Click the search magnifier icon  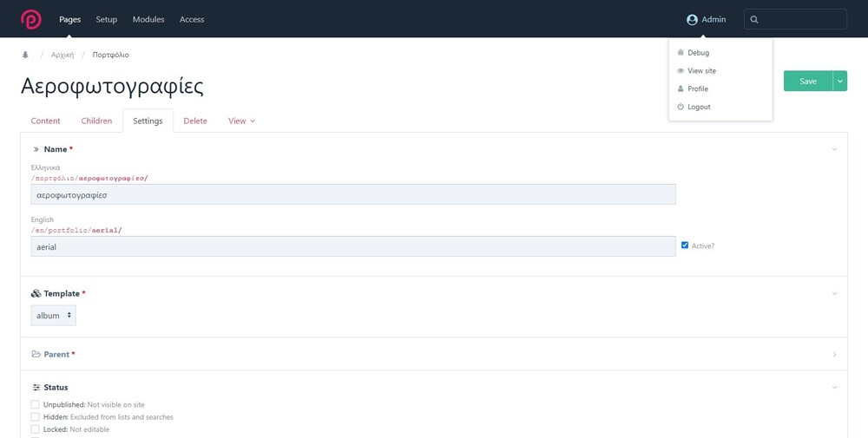point(754,19)
